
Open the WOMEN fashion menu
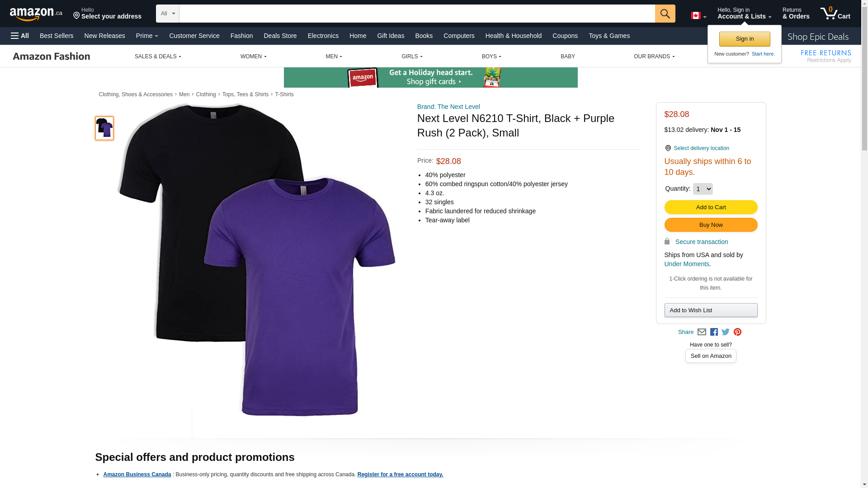point(253,56)
